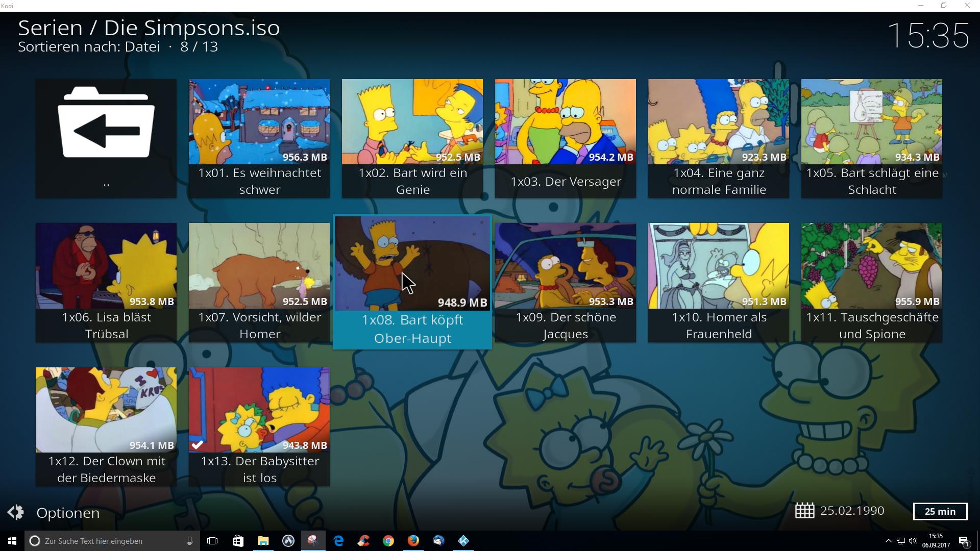Viewport: 980px width, 551px height.
Task: Open taskbar clock and date flyout
Action: coord(936,541)
